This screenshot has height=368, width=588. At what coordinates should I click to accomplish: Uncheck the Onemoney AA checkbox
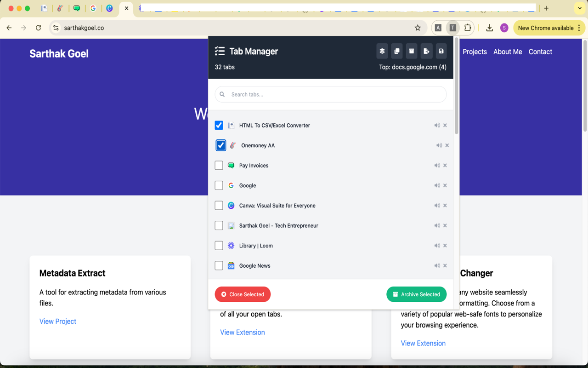point(220,145)
